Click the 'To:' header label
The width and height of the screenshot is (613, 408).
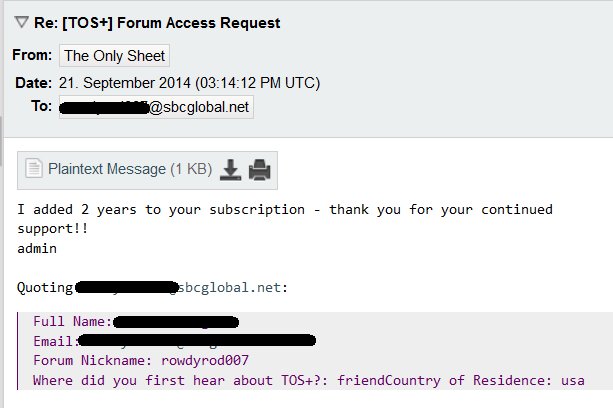[x=41, y=106]
